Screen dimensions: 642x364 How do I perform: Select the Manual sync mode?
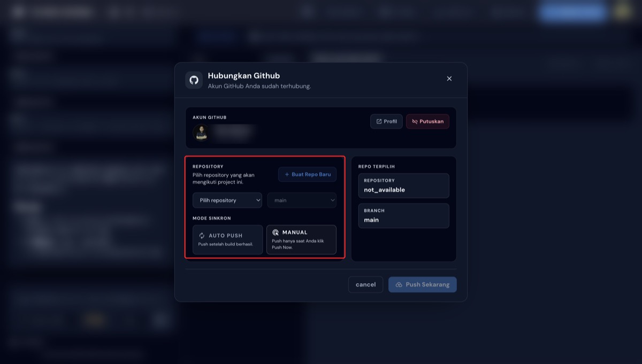click(x=301, y=239)
